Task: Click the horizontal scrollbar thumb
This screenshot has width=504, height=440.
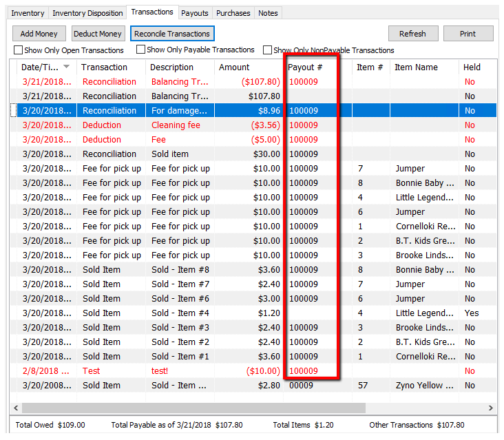Action: (193, 408)
